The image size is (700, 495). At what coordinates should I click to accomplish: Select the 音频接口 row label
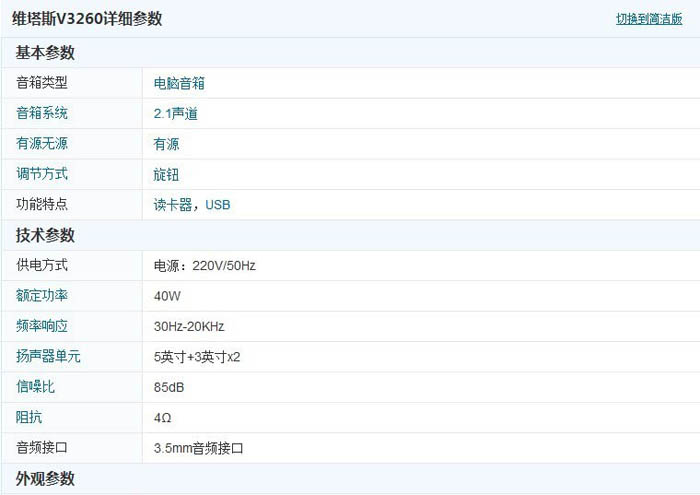42,447
